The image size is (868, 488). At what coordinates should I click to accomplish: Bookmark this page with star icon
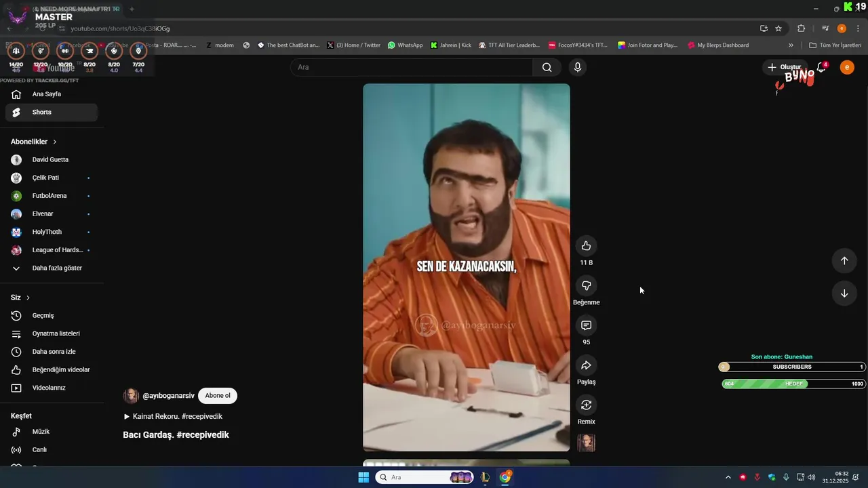point(778,28)
